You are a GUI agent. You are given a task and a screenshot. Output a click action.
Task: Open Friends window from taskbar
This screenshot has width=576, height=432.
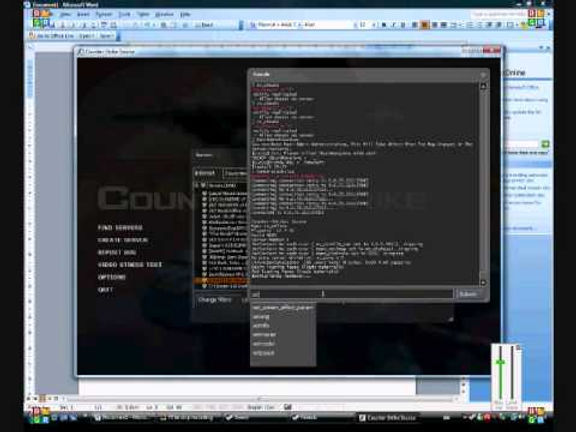tap(306, 418)
